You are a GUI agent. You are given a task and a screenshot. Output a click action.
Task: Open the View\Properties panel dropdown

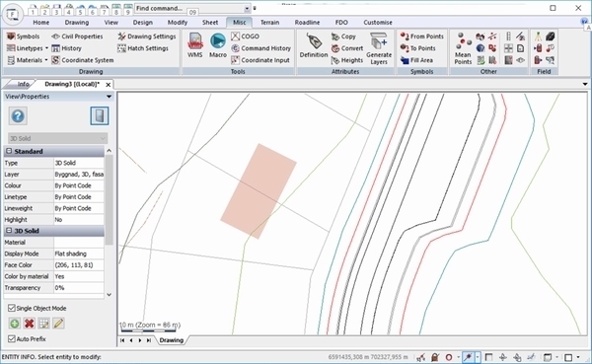[109, 97]
